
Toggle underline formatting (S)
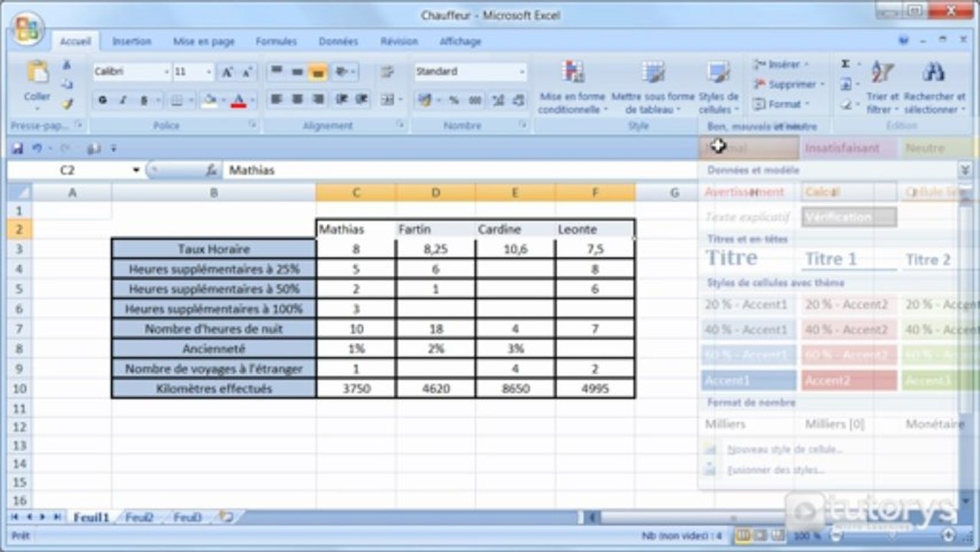click(143, 100)
